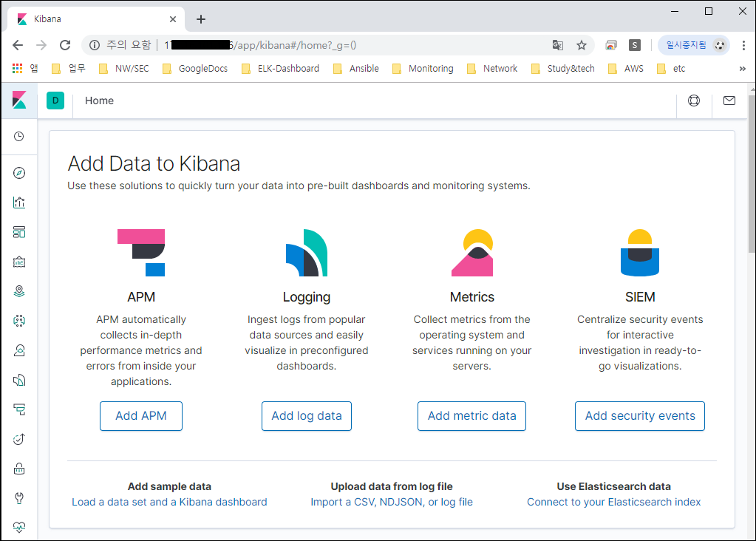Open the newsfeed mail icon
Viewport: 756px width, 541px height.
click(729, 101)
